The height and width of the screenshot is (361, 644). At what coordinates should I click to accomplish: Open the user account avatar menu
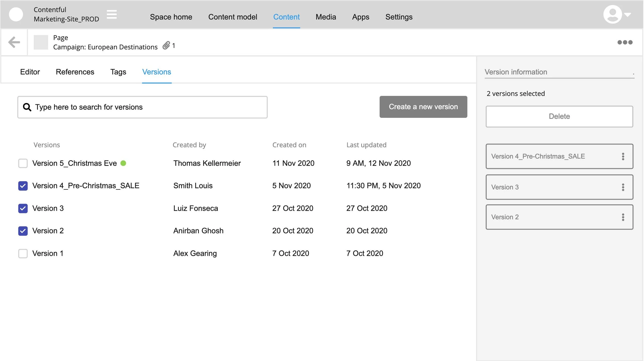pos(613,14)
